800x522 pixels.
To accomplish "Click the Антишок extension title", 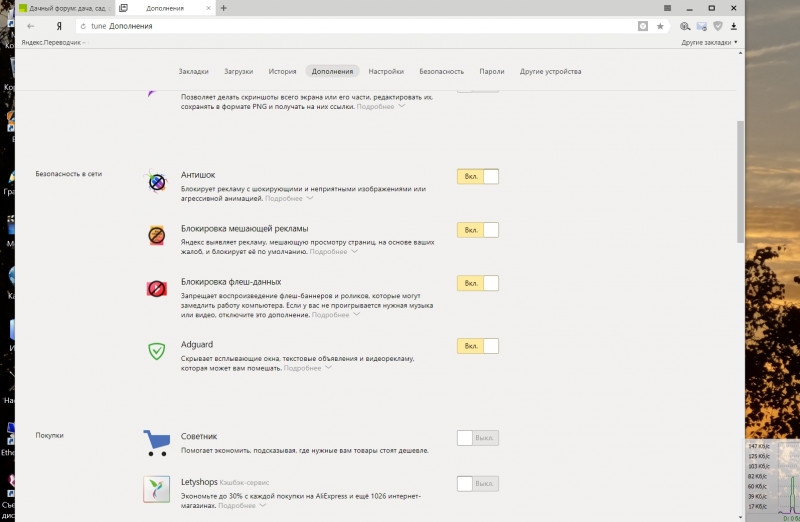I will 197,175.
